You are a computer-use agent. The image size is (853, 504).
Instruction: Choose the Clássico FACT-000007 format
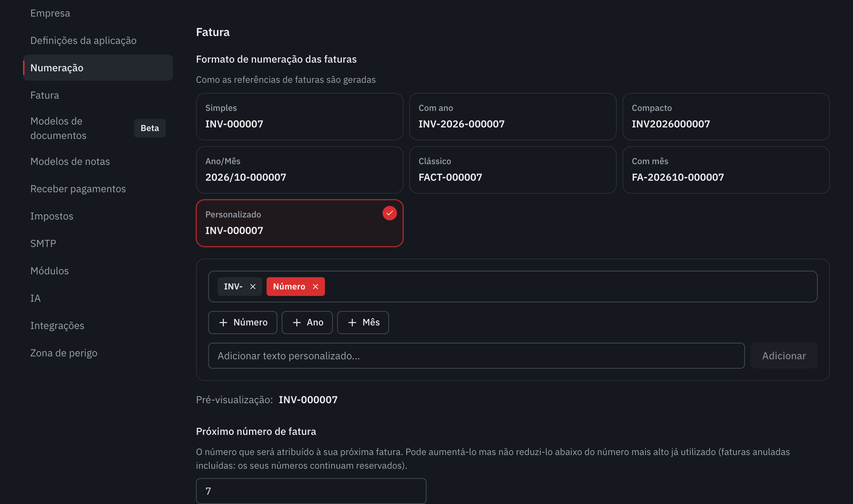click(513, 170)
